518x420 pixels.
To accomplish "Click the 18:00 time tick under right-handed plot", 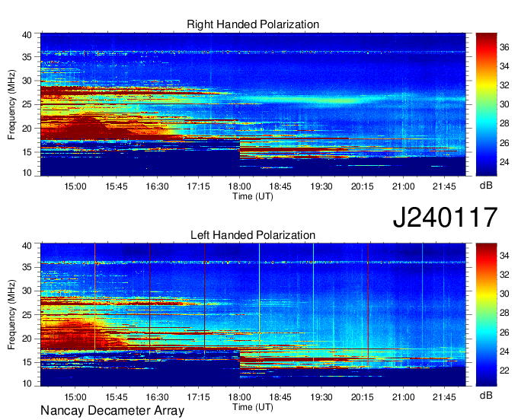I will tap(239, 186).
